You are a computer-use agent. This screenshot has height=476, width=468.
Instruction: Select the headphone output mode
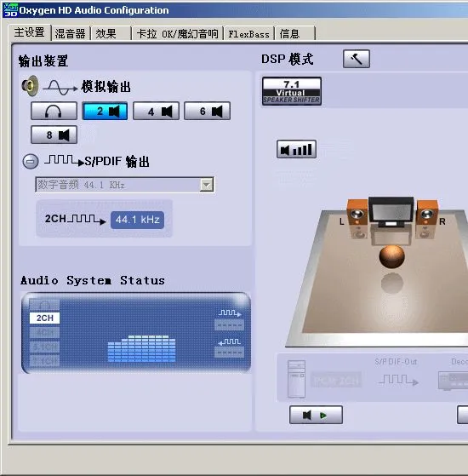coord(54,111)
